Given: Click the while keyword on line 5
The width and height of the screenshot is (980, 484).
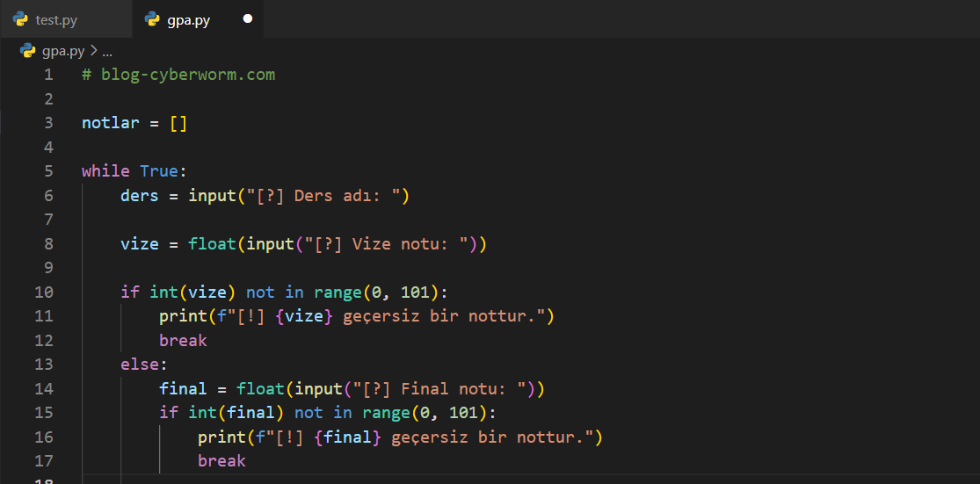Looking at the screenshot, I should (x=105, y=171).
